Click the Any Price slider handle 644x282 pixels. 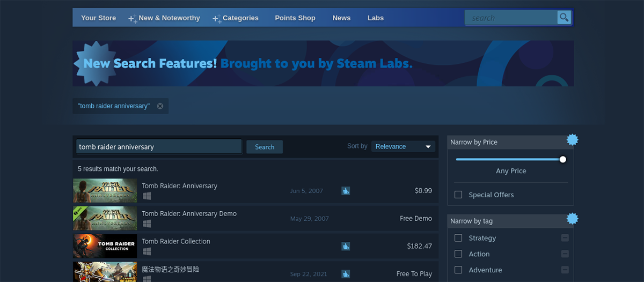[x=562, y=159]
